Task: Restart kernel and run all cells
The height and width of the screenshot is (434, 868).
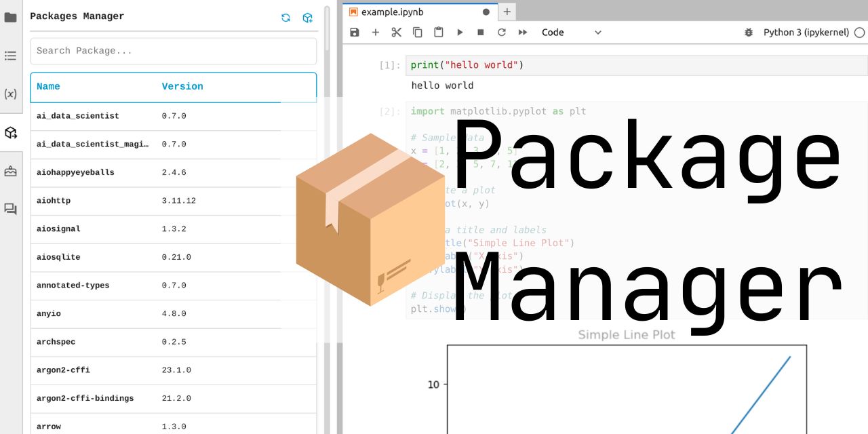Action: 522,32
